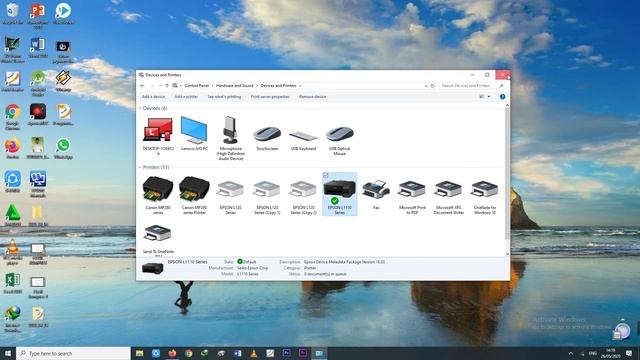Collapse the Devices (6) group
Screen dimensions: 640x360
point(140,108)
